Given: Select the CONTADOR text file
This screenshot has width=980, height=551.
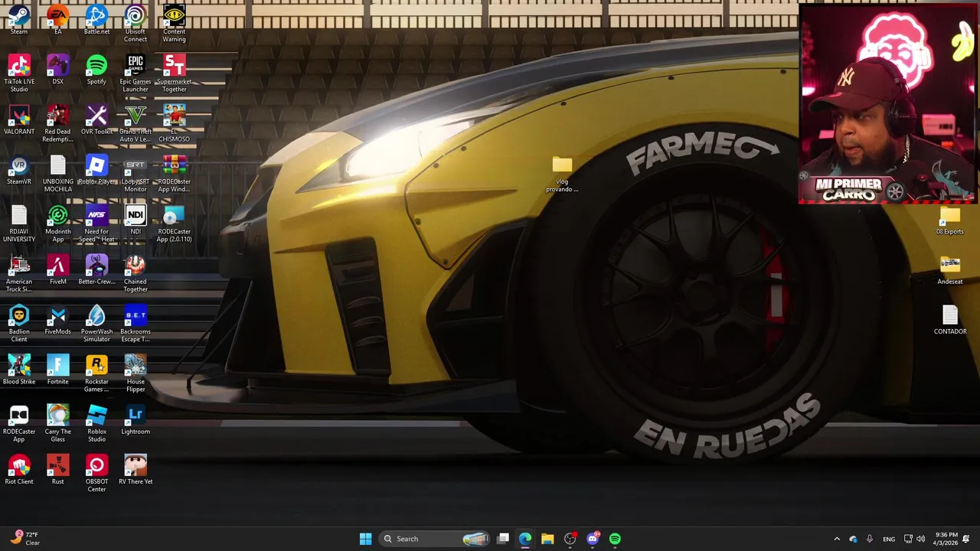Looking at the screenshot, I should (949, 320).
